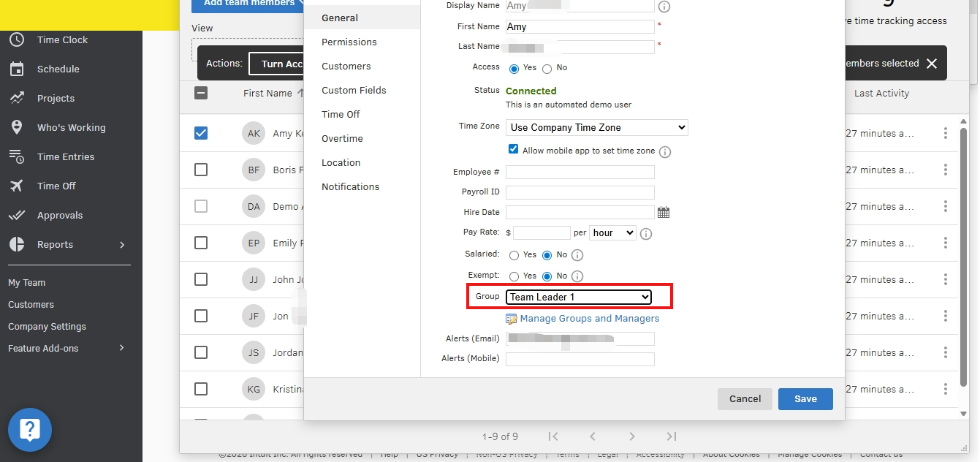This screenshot has height=462, width=980.
Task: Open the Overtime settings tab
Action: click(x=342, y=139)
